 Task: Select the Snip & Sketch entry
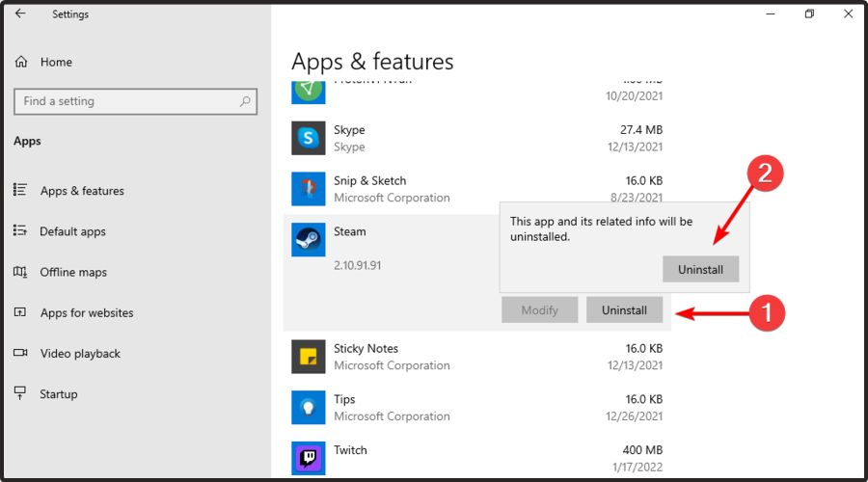[x=369, y=181]
